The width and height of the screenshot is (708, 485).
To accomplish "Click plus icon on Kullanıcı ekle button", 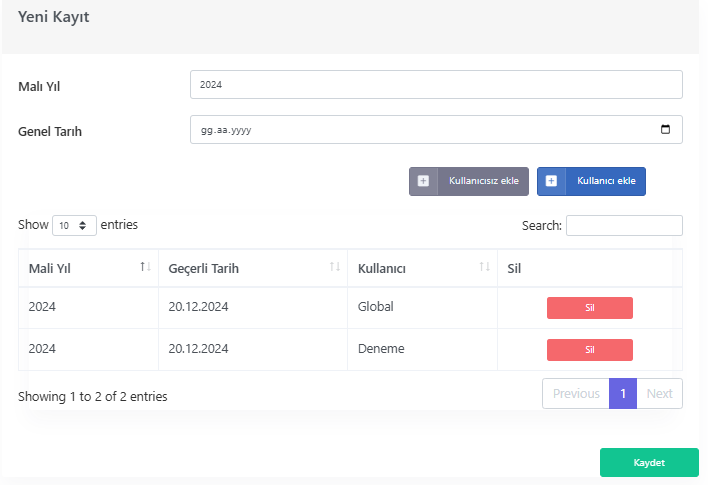I will coord(551,181).
